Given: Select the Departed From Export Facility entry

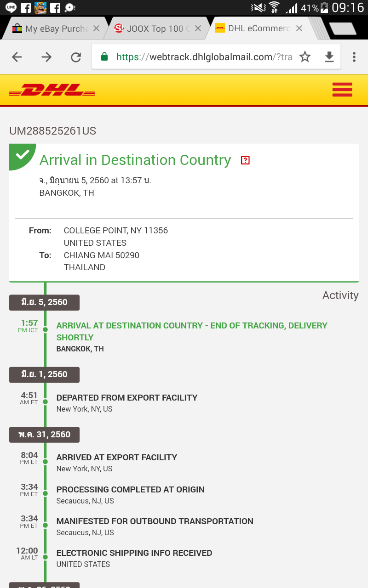Looking at the screenshot, I should (127, 403).
